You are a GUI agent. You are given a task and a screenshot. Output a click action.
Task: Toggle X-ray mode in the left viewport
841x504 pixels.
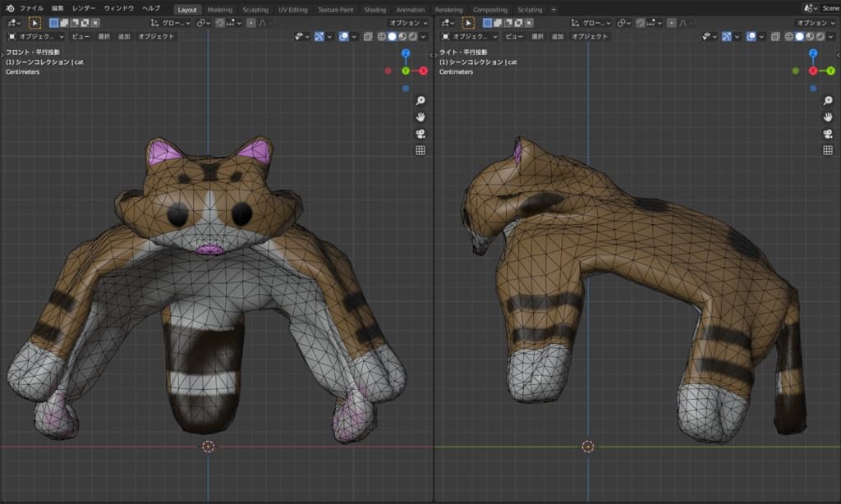[368, 36]
